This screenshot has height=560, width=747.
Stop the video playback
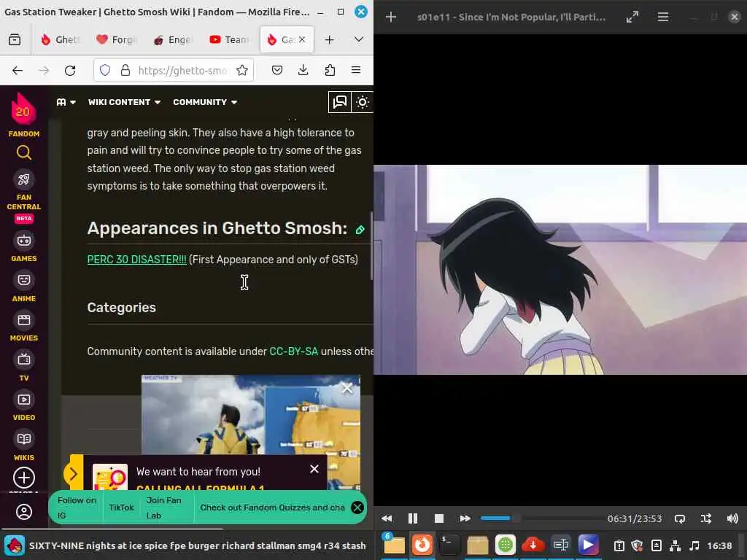(439, 518)
